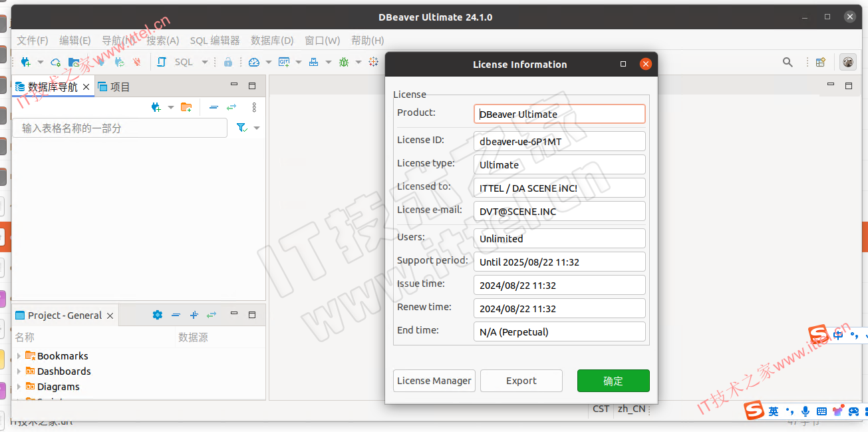Screen dimensions: 868x432
Task: Open dropdown next to Git icon
Action: tap(299, 63)
